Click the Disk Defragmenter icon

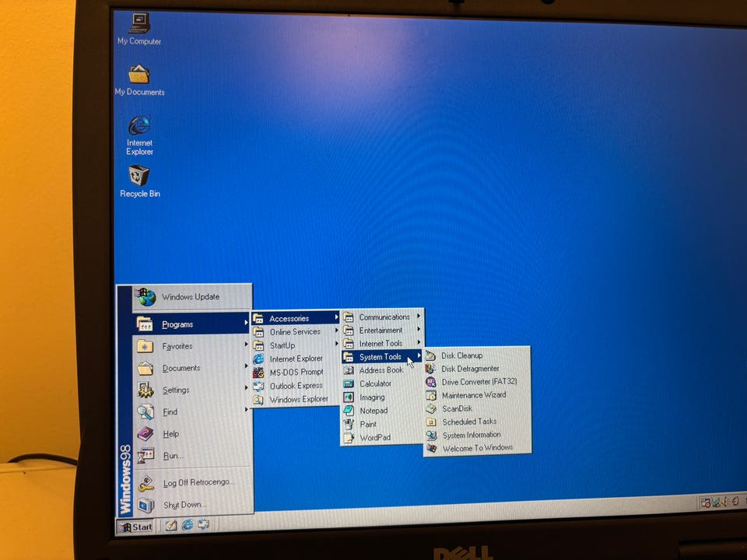click(430, 369)
